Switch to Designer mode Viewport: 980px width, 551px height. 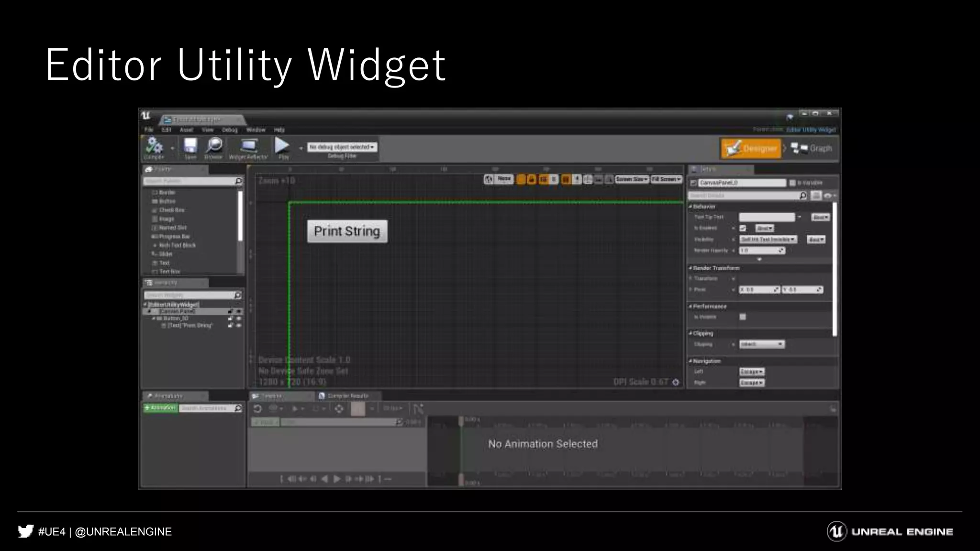tap(751, 149)
